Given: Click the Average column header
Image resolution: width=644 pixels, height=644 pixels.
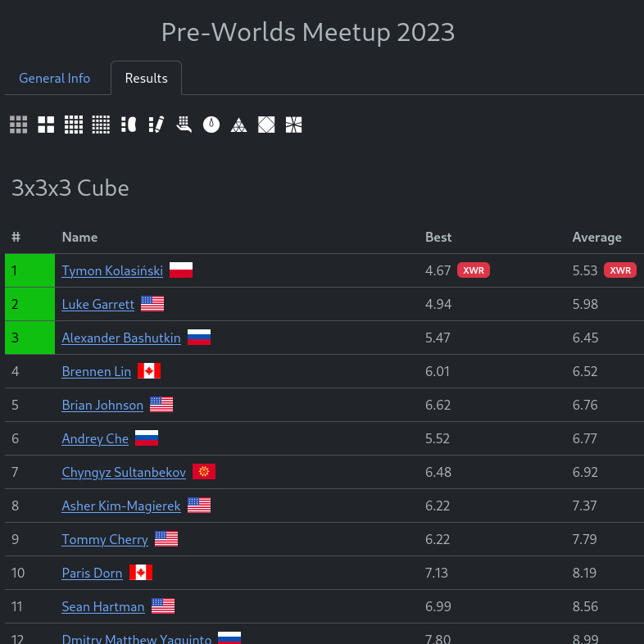Looking at the screenshot, I should tap(596, 238).
